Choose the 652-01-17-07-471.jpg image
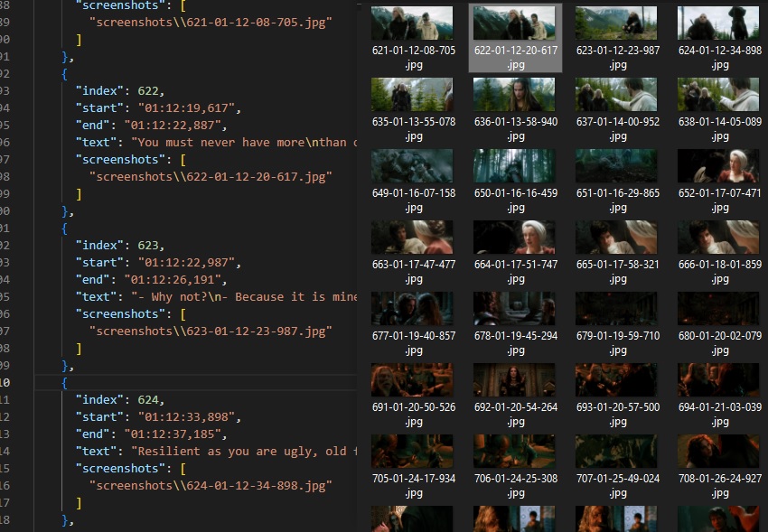 (x=718, y=166)
